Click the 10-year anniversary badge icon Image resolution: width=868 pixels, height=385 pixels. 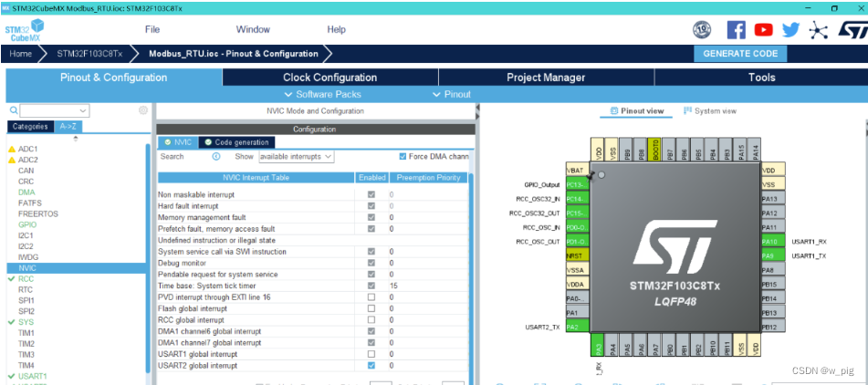point(702,30)
